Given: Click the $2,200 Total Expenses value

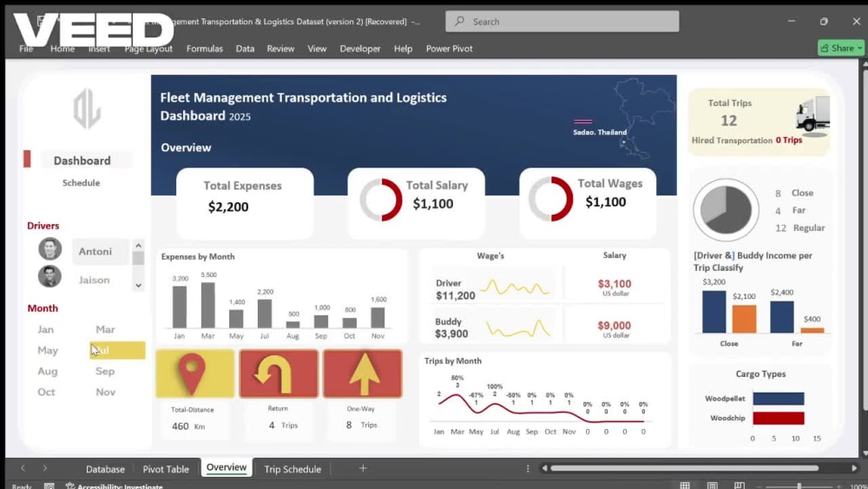Looking at the screenshot, I should (x=228, y=207).
